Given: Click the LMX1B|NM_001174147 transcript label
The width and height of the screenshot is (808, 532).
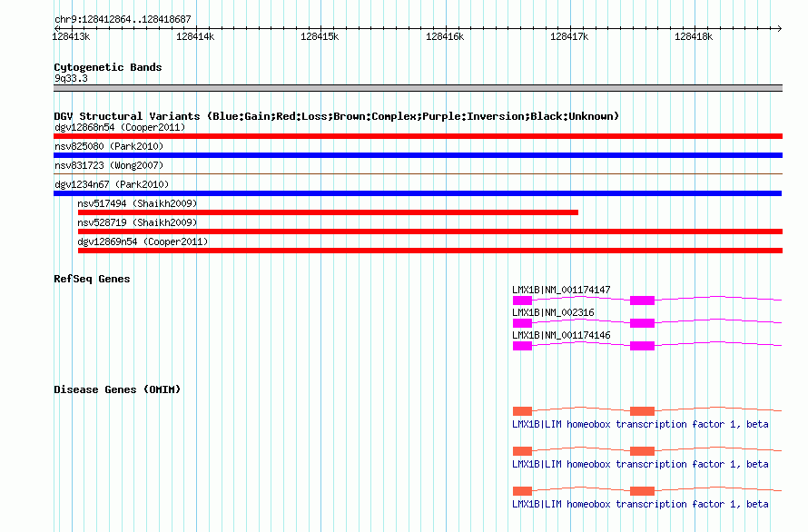Looking at the screenshot, I should click(561, 290).
